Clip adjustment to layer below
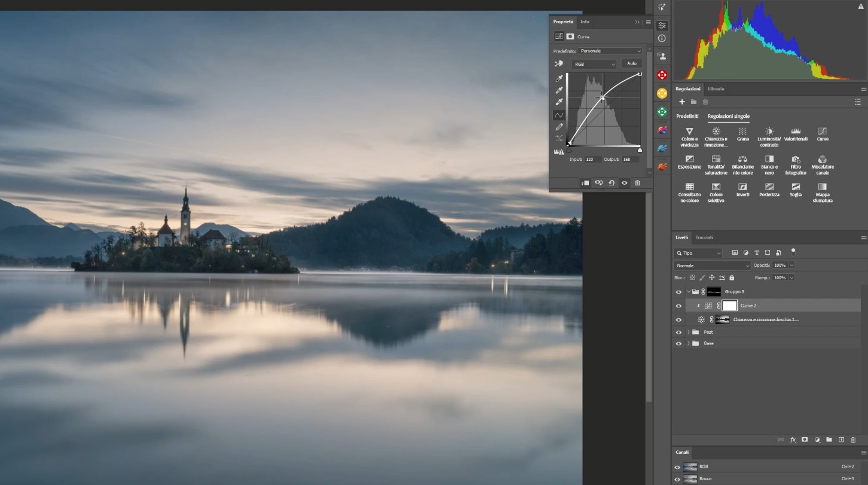Screen dimensions: 868x485 click(585, 183)
